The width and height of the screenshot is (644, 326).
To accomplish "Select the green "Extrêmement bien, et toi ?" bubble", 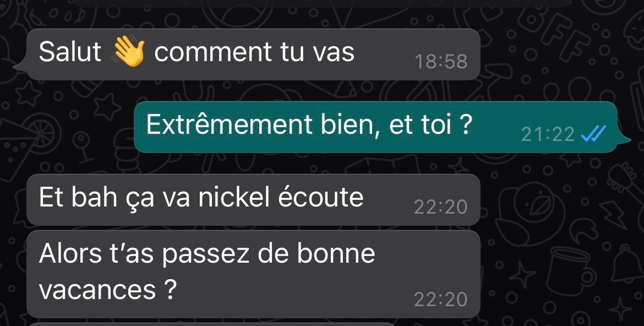I will point(382,127).
